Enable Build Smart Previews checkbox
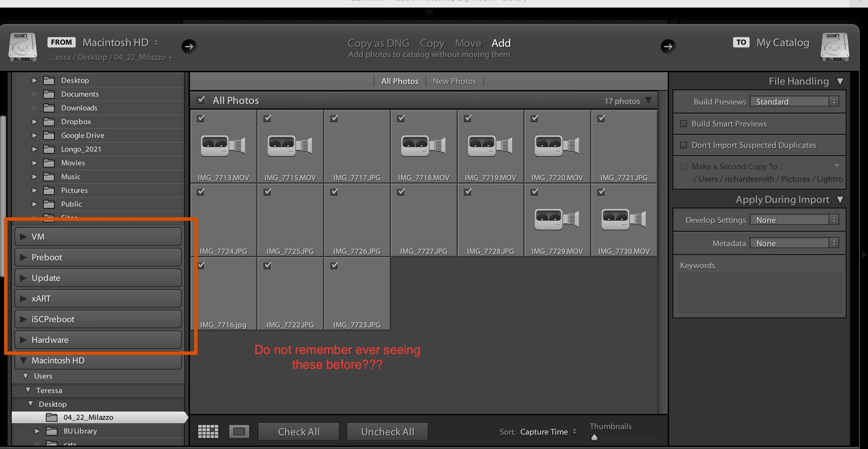 pos(684,124)
